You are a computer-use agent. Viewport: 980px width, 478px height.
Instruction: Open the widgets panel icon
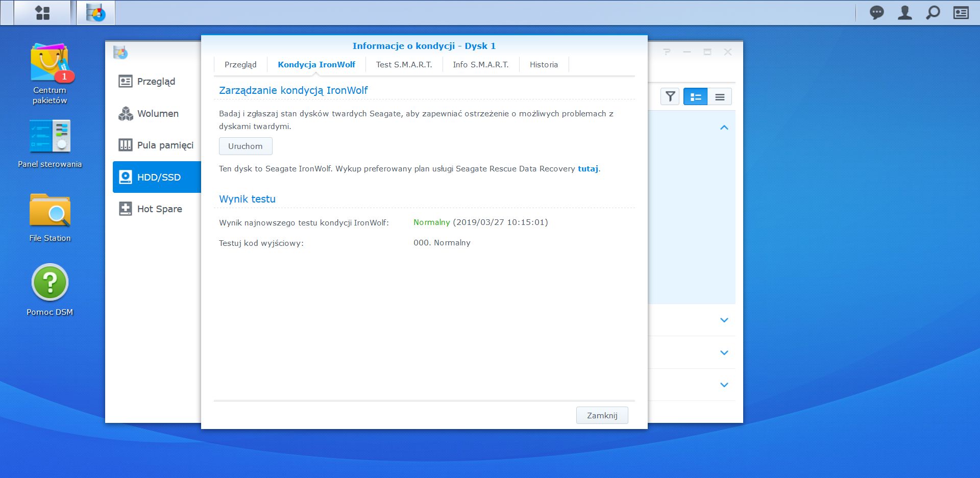point(961,13)
